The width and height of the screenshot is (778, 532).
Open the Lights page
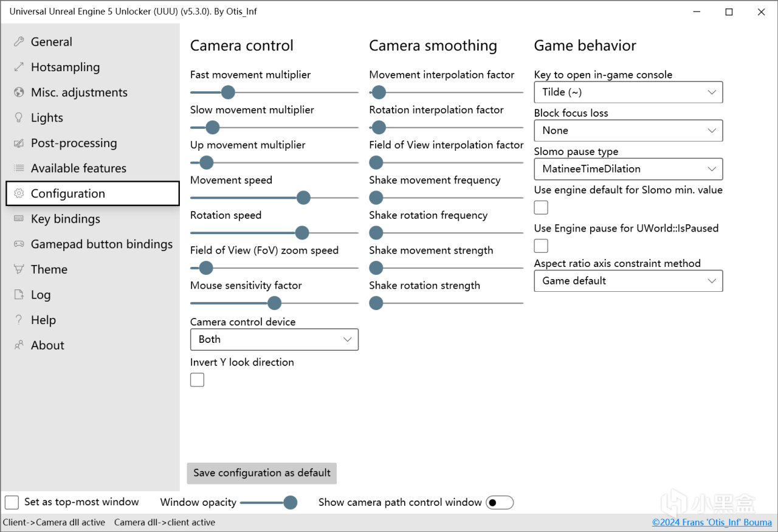(92, 118)
